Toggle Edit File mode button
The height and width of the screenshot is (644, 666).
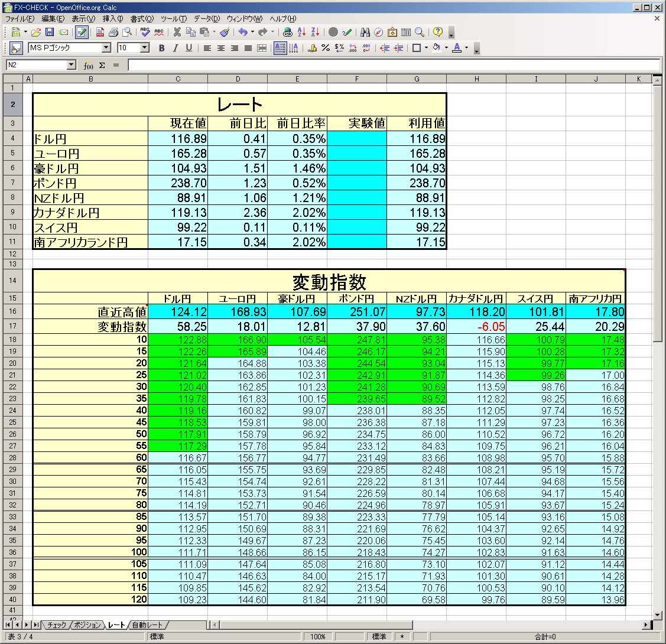81,32
